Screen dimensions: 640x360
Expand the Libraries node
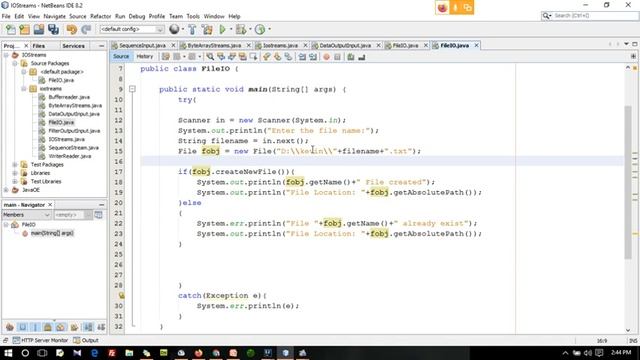pyautogui.click(x=15, y=173)
